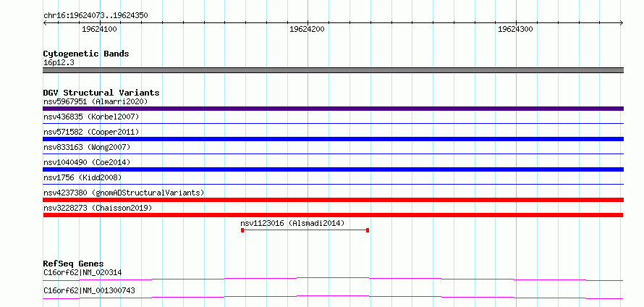This screenshot has height=307, width=644.
Task: Click the nsv1040490 (Coe2014) label
Action: 87,162
